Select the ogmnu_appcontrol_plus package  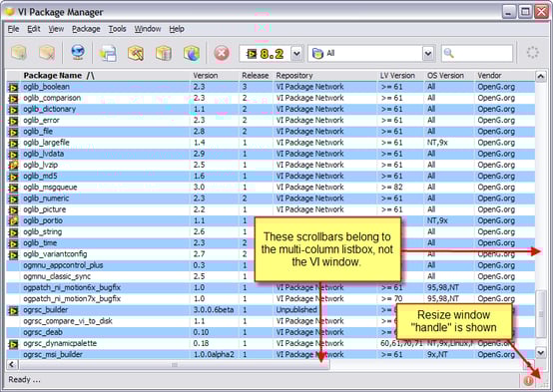point(63,265)
